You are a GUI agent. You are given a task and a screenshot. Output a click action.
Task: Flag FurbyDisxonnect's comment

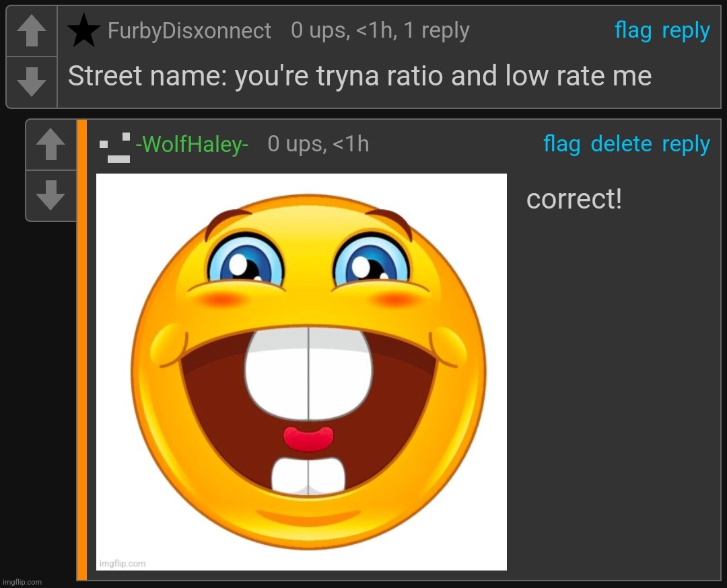633,30
